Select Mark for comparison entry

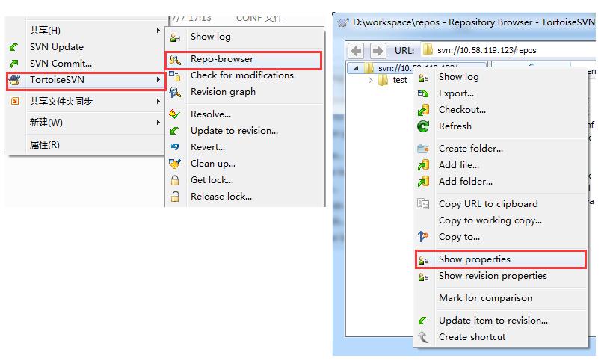click(501, 298)
